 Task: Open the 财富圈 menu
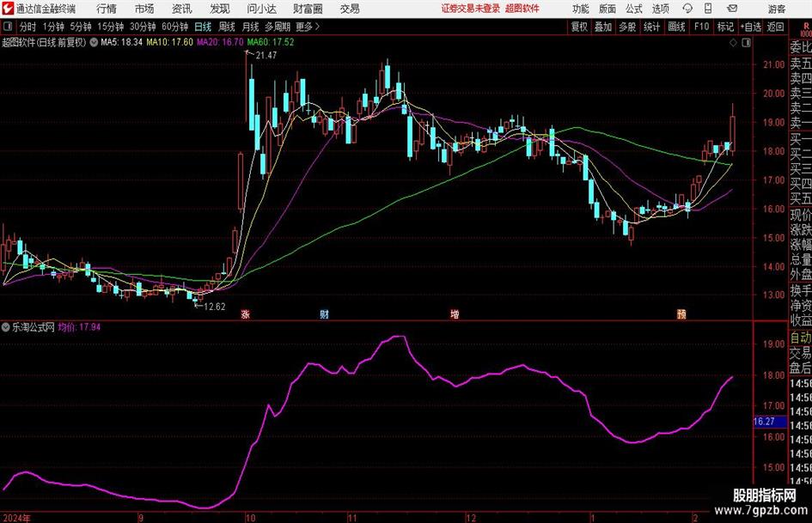pos(308,9)
